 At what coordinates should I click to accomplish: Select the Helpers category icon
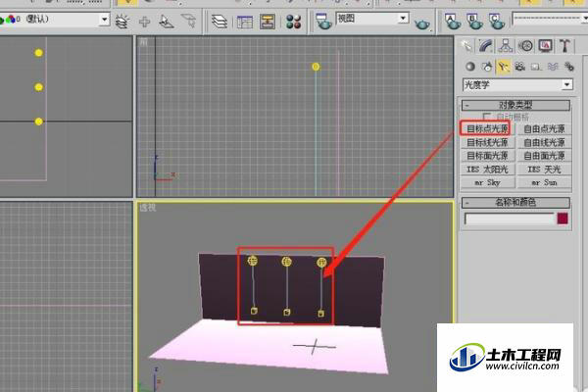point(536,67)
